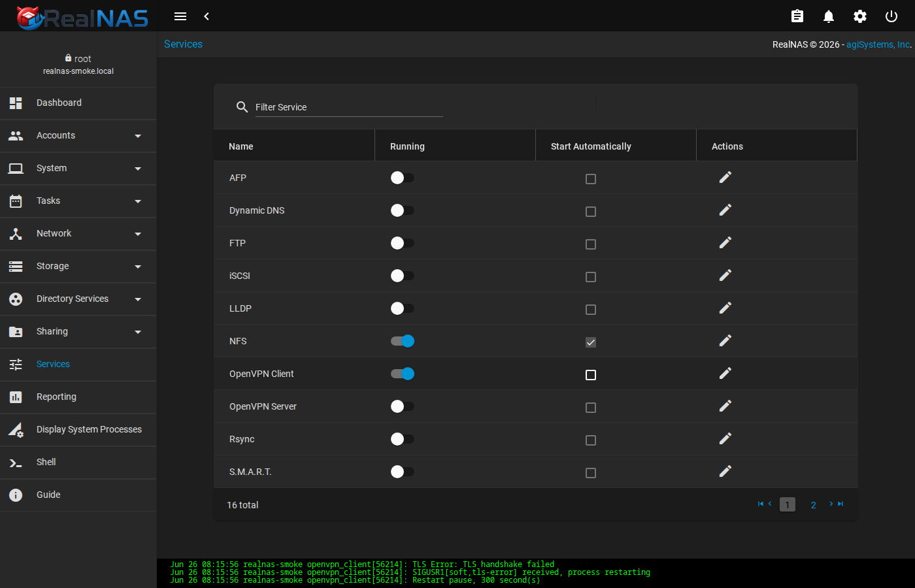Viewport: 915px width, 588px height.
Task: Turn on Rsync running toggle
Action: 403,439
